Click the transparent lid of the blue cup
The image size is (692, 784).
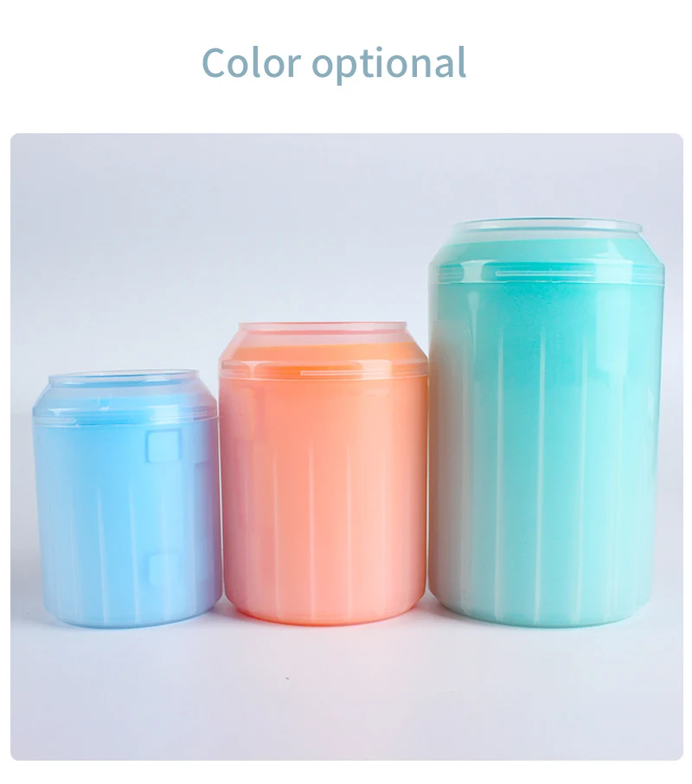(x=125, y=396)
